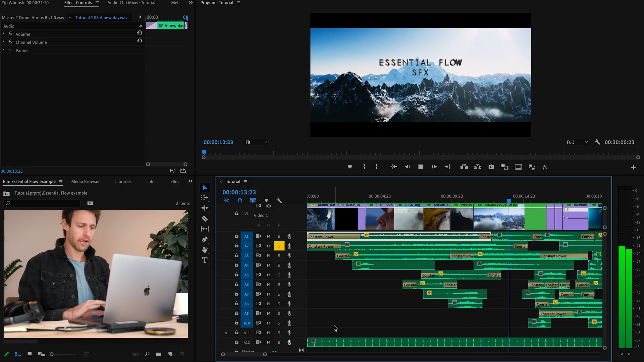
Task: Click the Media Browser button in bin panel
Action: (86, 181)
